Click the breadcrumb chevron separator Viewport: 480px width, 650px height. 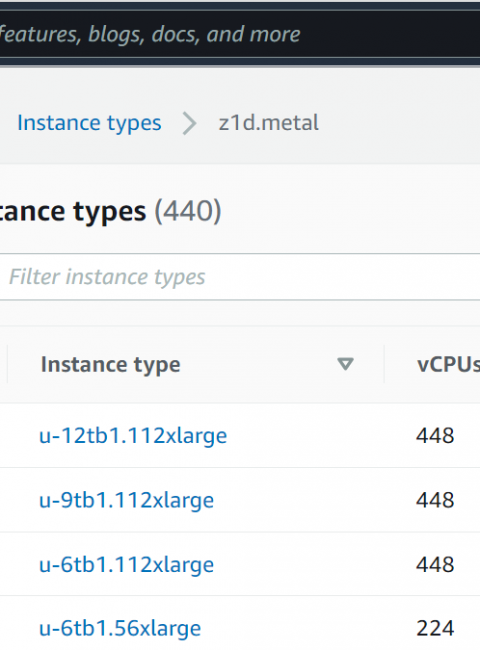pos(190,124)
